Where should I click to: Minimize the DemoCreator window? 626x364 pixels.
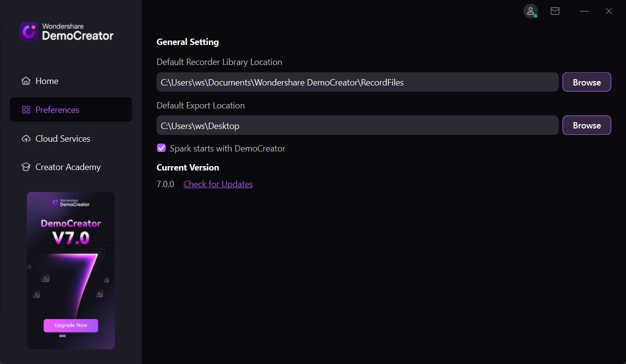point(584,11)
